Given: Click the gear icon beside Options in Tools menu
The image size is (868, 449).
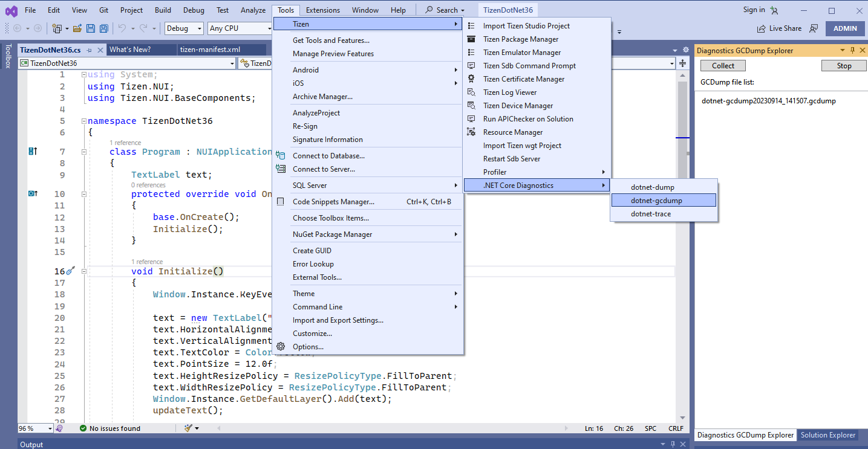Looking at the screenshot, I should coord(280,346).
